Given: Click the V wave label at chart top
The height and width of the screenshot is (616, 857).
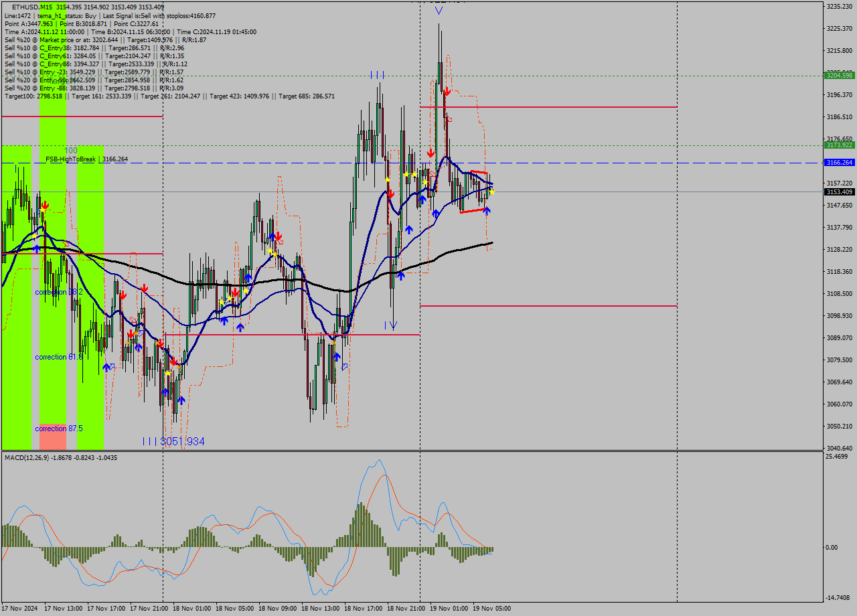Looking at the screenshot, I should click(439, 11).
